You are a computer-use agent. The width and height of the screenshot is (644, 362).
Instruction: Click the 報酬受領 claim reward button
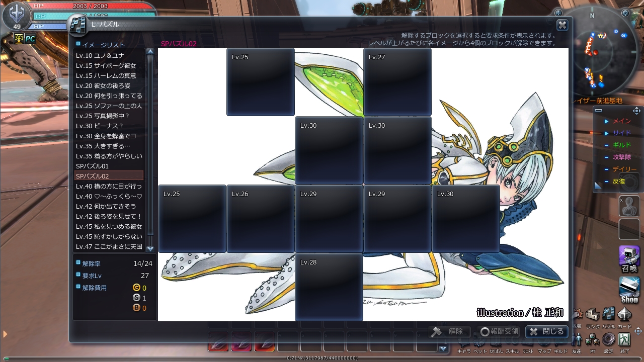click(499, 332)
